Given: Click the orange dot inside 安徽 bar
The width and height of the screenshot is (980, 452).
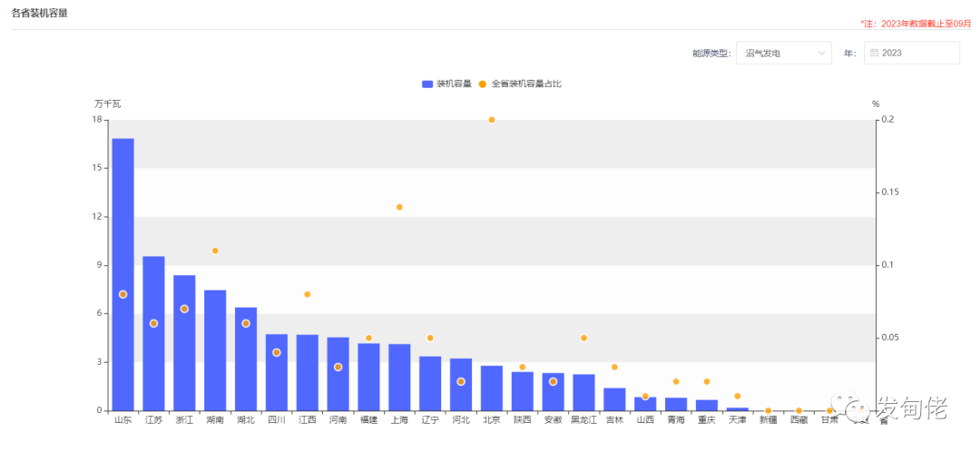Looking at the screenshot, I should tap(554, 381).
